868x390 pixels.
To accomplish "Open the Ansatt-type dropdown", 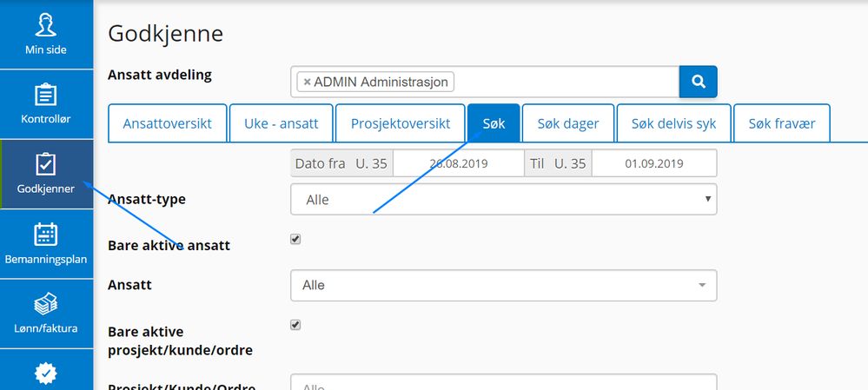I will 503,199.
